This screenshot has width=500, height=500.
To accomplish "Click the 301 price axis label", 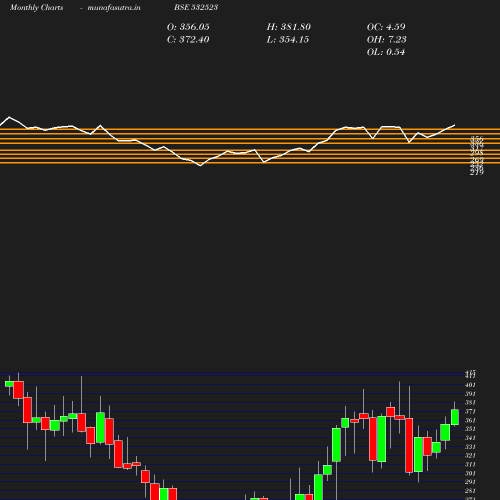I will point(470,473).
